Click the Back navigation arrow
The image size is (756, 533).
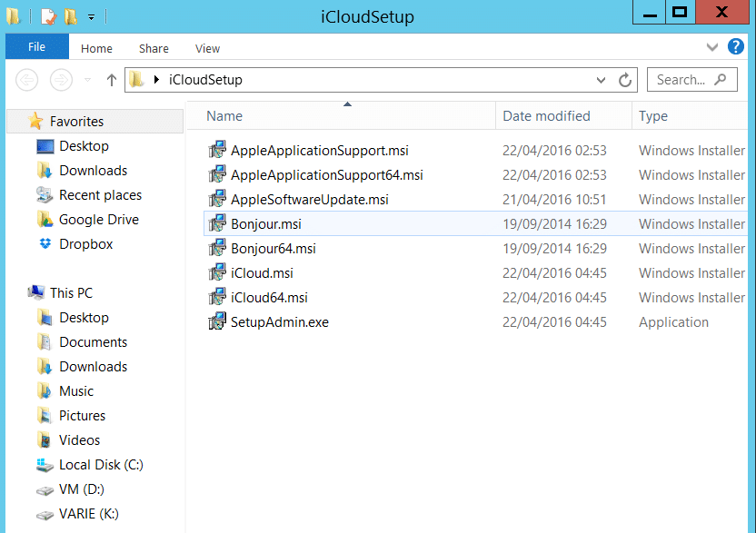tap(27, 80)
